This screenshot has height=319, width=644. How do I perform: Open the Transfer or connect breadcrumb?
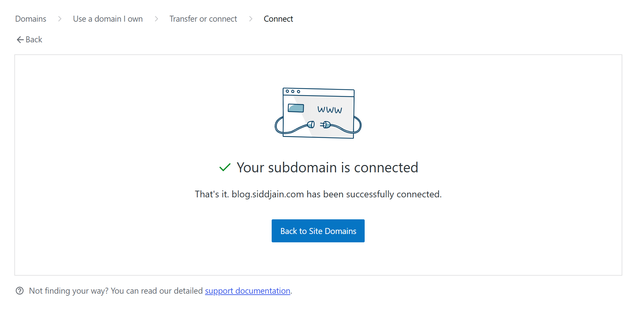[x=203, y=19]
